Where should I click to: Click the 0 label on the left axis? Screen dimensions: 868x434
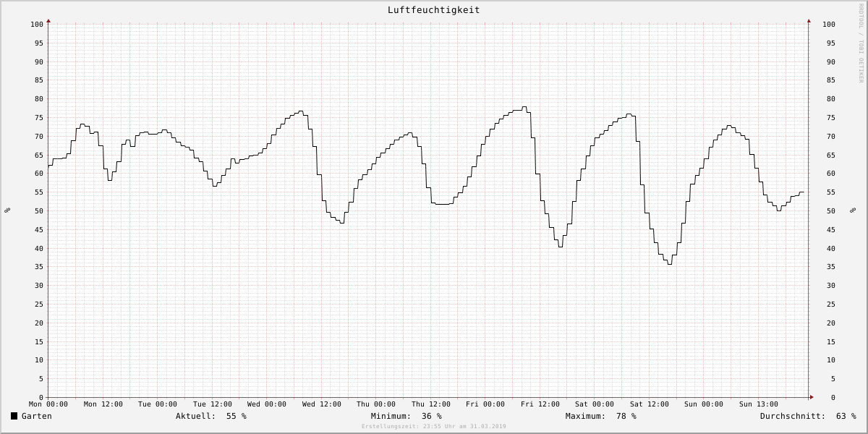(42, 398)
